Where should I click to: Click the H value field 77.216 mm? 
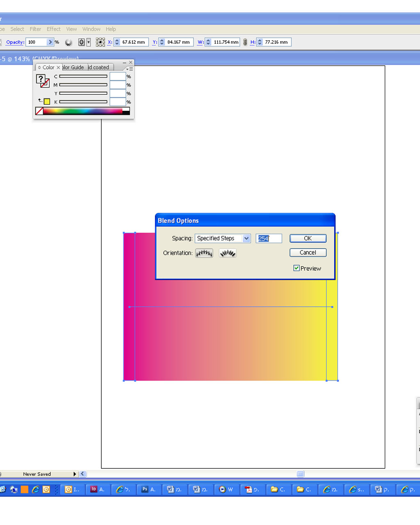click(277, 42)
